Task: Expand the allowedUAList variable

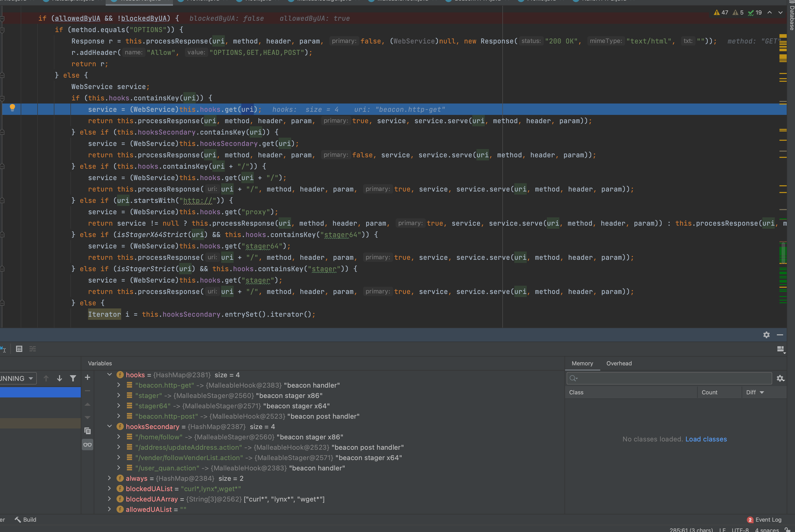Action: pyautogui.click(x=109, y=509)
